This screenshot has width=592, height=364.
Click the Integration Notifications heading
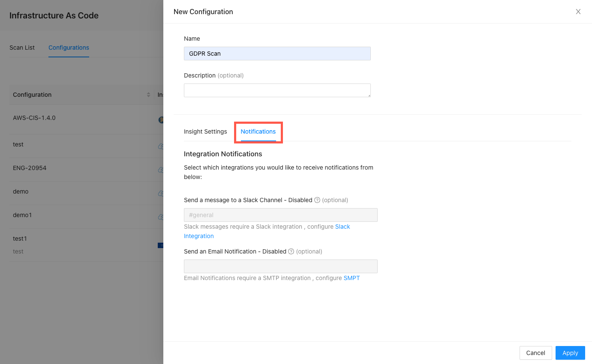coord(223,154)
